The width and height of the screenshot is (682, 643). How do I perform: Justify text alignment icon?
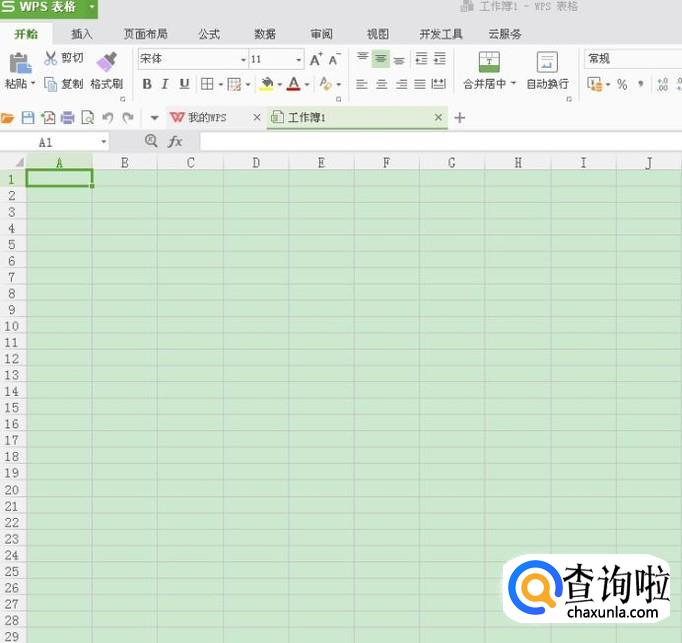click(420, 84)
